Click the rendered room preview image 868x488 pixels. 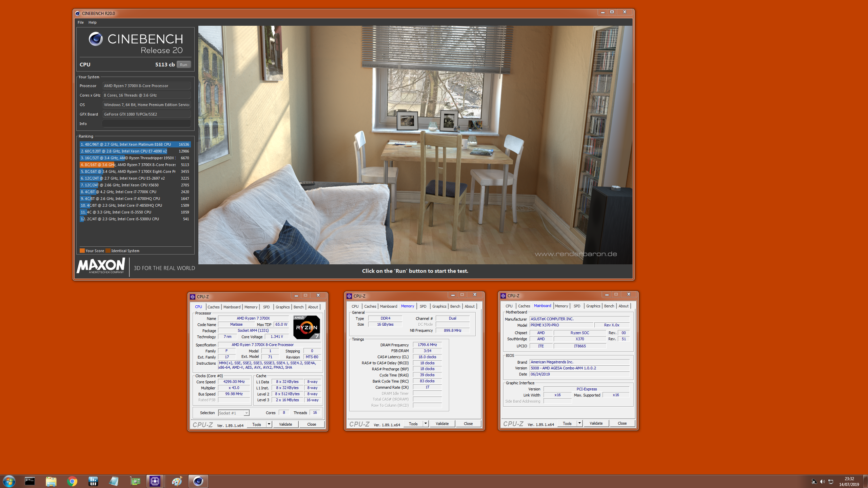(x=415, y=145)
